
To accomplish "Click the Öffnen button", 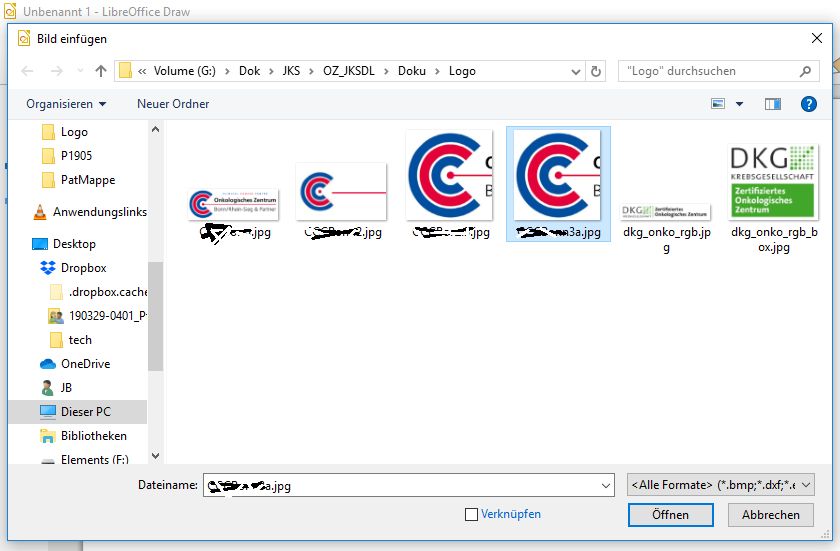I will tap(670, 515).
